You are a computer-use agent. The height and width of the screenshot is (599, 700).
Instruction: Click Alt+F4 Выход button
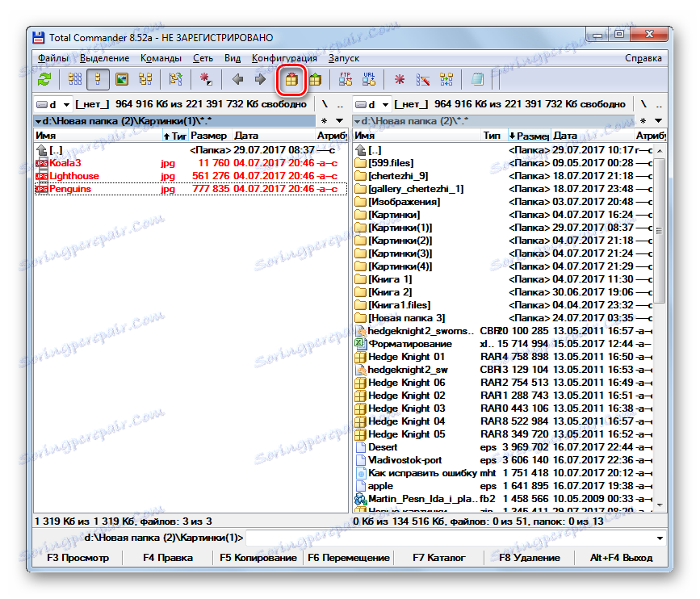pyautogui.click(x=621, y=558)
